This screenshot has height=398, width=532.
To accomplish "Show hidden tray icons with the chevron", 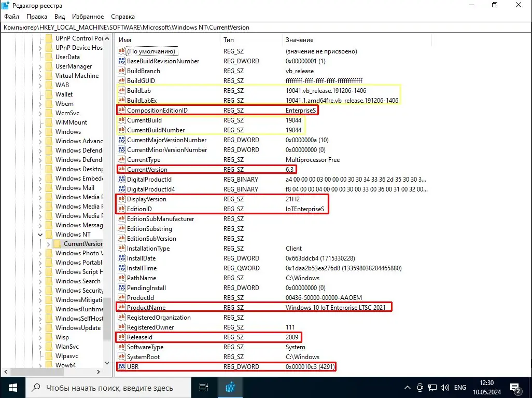I will pyautogui.click(x=408, y=387).
